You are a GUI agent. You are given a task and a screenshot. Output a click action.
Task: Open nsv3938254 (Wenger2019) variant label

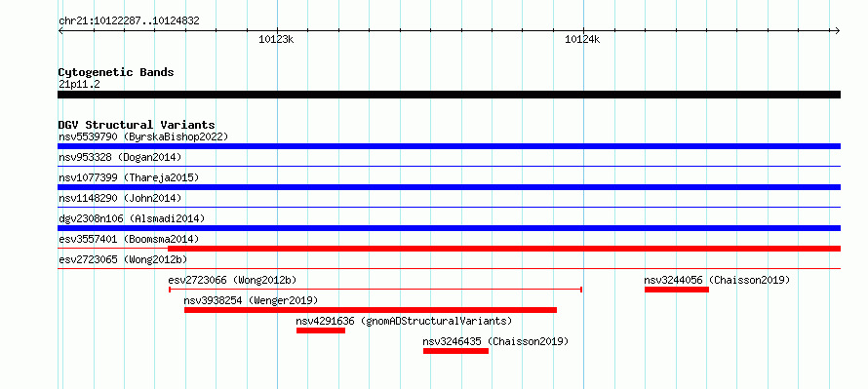coord(252,300)
